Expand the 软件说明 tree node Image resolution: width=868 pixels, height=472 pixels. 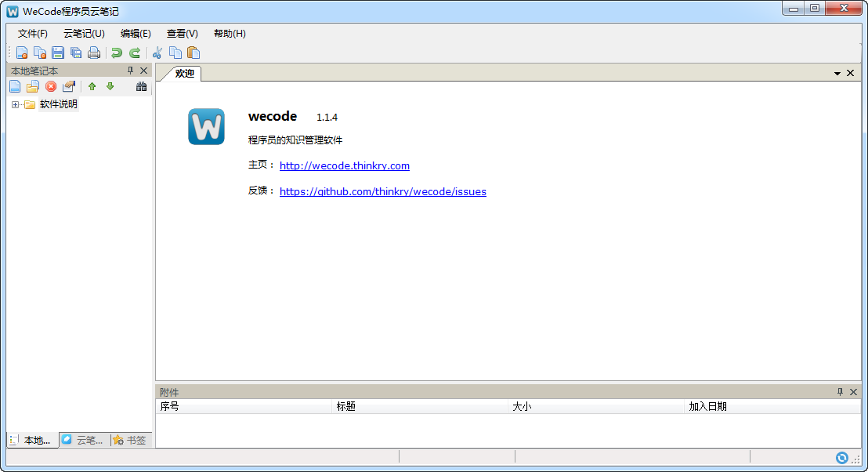pos(15,104)
